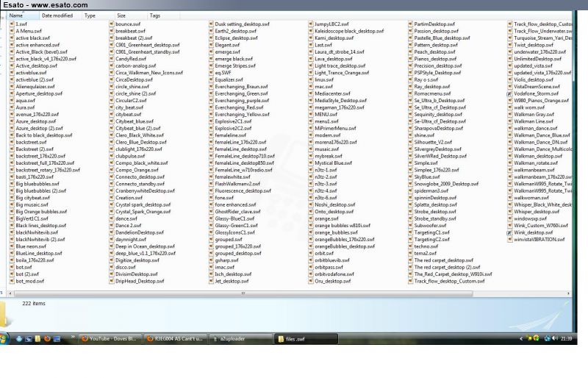
Task: Click the file icon of bounce.swf
Action: [x=111, y=24]
